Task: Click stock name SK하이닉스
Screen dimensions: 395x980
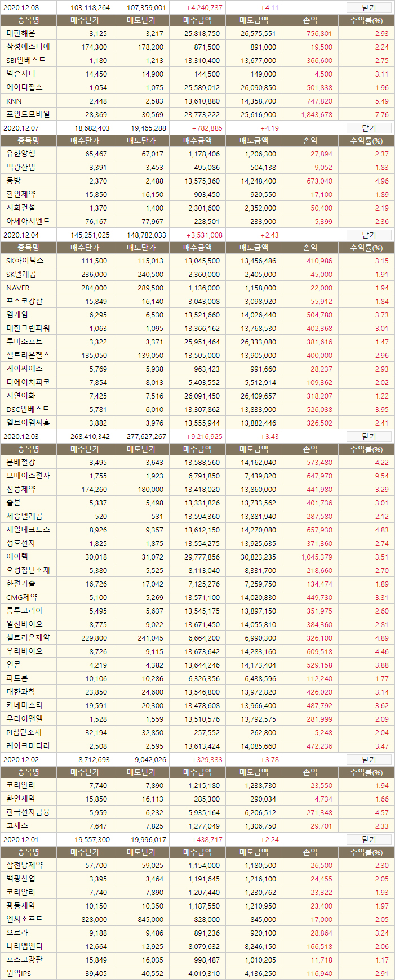Action: pyautogui.click(x=25, y=261)
